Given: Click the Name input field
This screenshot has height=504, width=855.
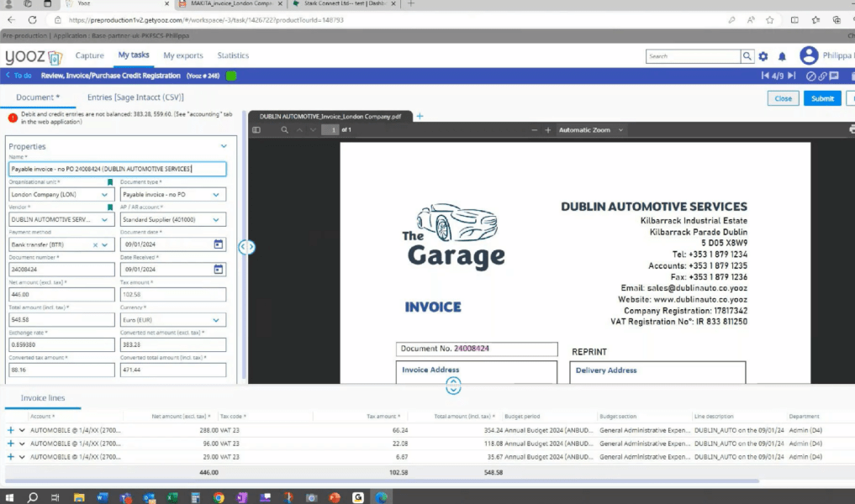Looking at the screenshot, I should coord(117,169).
